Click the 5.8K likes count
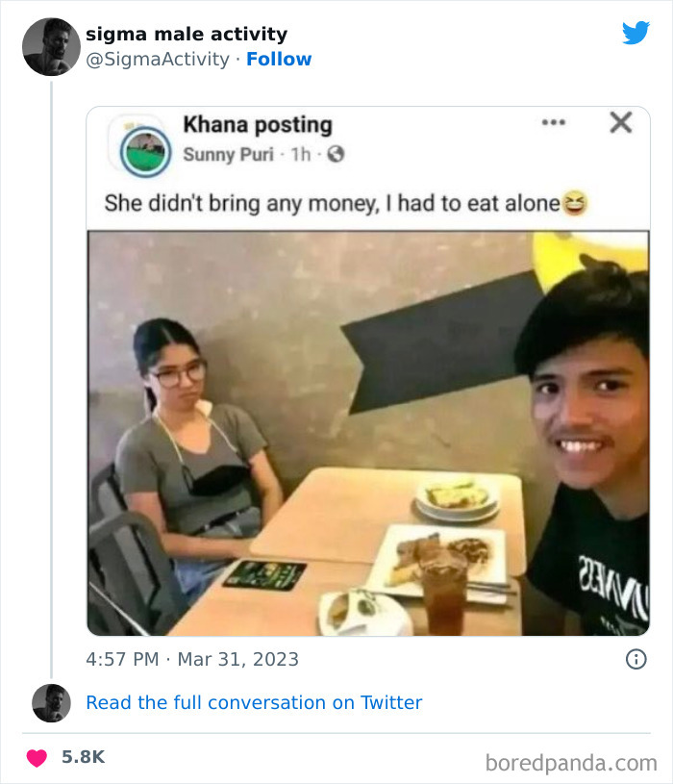This screenshot has height=784, width=673. click(x=83, y=758)
